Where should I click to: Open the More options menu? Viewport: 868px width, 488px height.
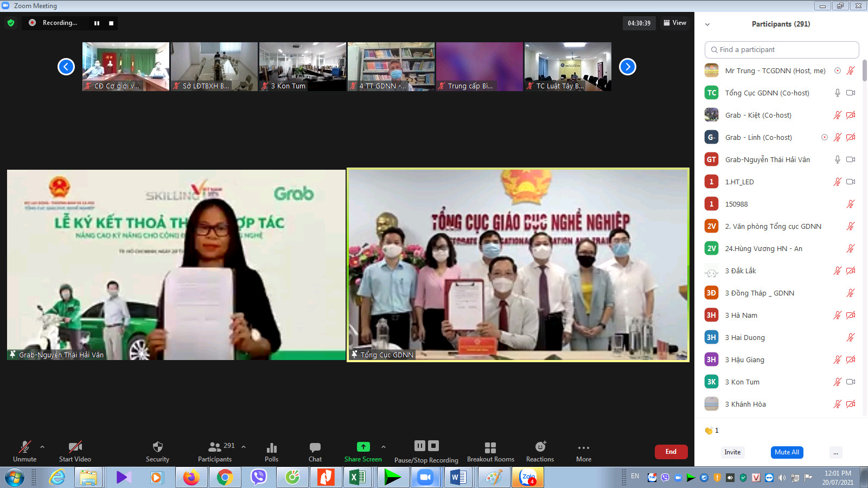pyautogui.click(x=584, y=452)
